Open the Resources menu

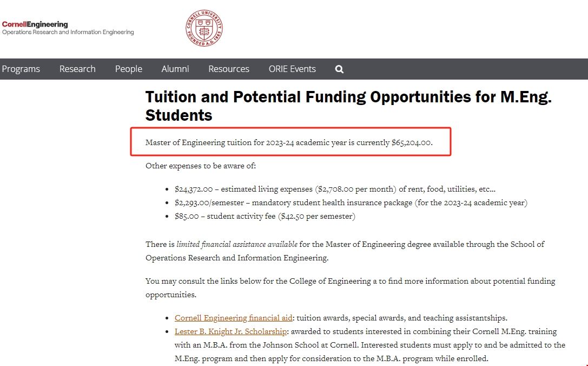coord(228,69)
